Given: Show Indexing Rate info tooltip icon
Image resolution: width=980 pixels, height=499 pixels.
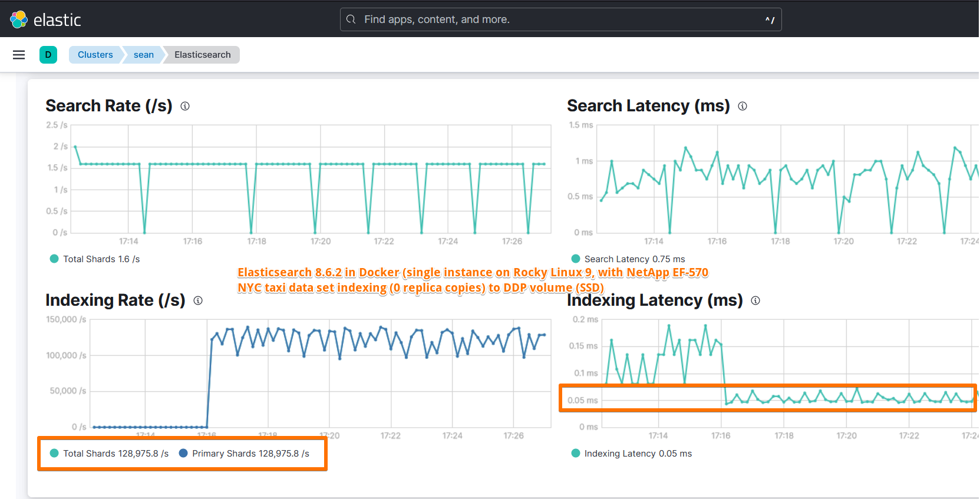Looking at the screenshot, I should (x=198, y=300).
